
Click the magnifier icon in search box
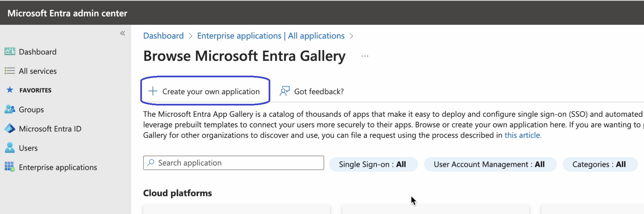(151, 163)
